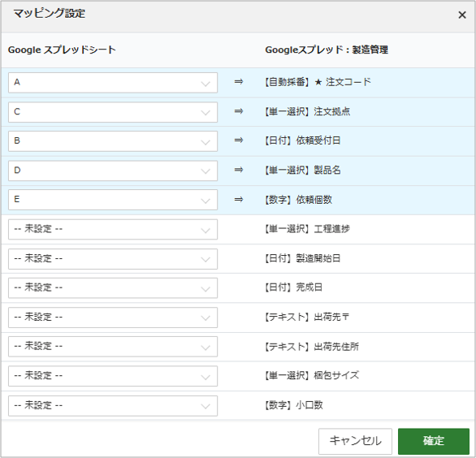Open the column B dropdown for 依頼受付日

[113, 141]
